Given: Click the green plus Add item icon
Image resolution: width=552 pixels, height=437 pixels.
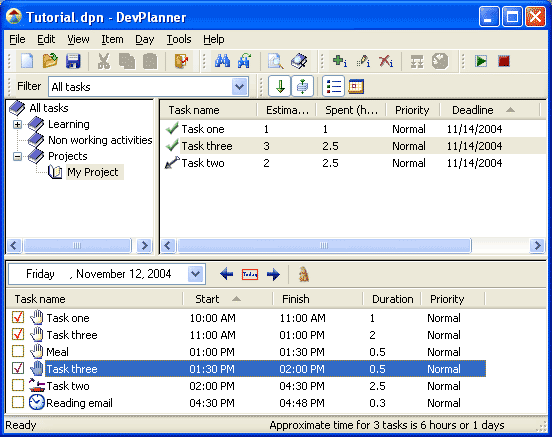Looking at the screenshot, I should [x=340, y=61].
